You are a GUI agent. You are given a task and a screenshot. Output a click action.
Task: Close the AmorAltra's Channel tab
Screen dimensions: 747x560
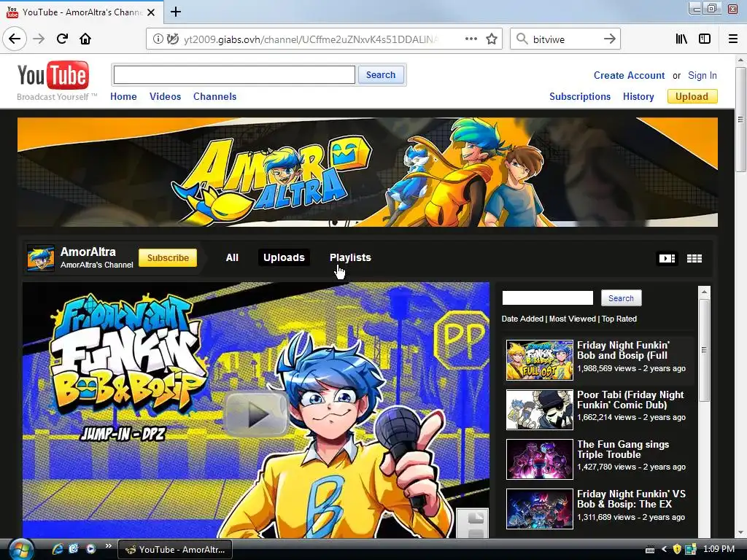151,12
